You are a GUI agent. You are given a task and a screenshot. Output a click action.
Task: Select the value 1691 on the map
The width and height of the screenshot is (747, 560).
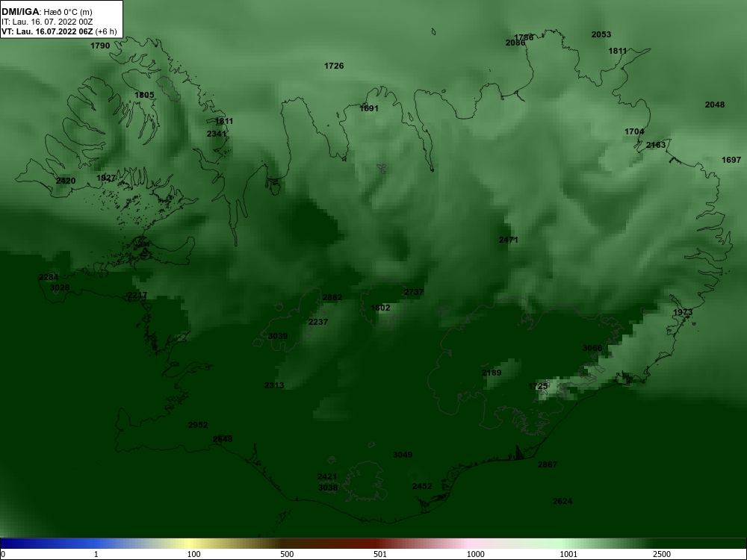[x=369, y=108]
